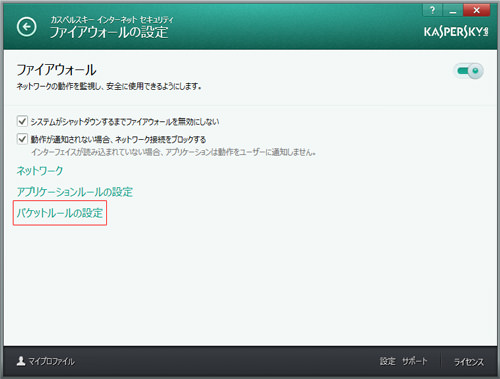
Task: Open サポート in the bottom bar
Action: [414, 361]
